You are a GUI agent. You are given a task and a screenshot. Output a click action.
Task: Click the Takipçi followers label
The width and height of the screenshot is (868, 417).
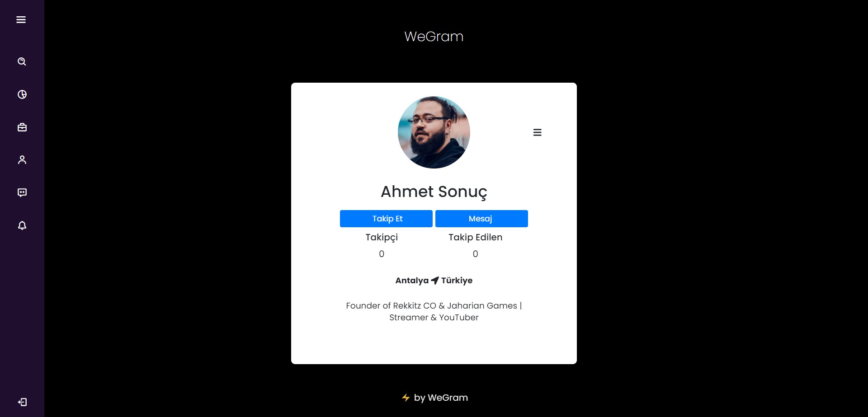(x=382, y=238)
